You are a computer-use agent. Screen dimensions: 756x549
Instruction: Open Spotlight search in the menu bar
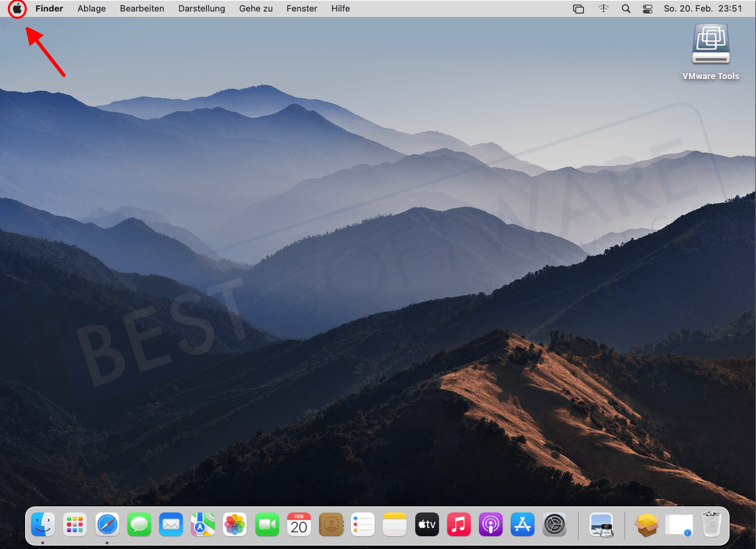(625, 9)
